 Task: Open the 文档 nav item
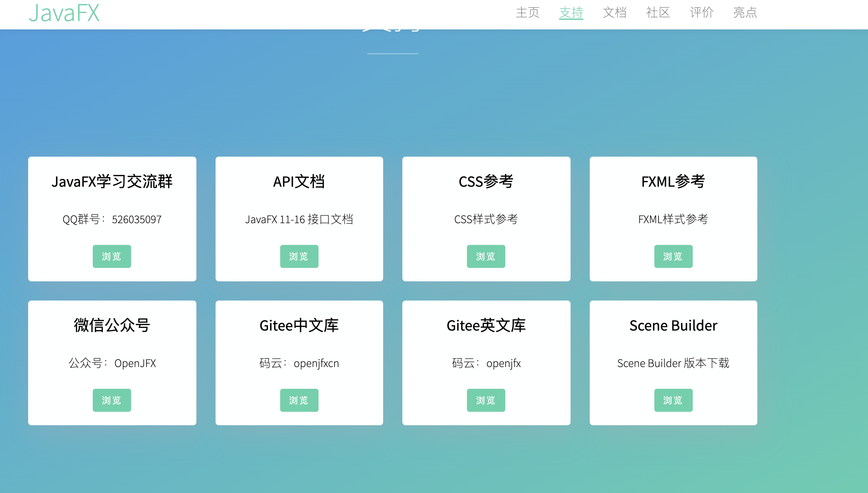click(615, 12)
